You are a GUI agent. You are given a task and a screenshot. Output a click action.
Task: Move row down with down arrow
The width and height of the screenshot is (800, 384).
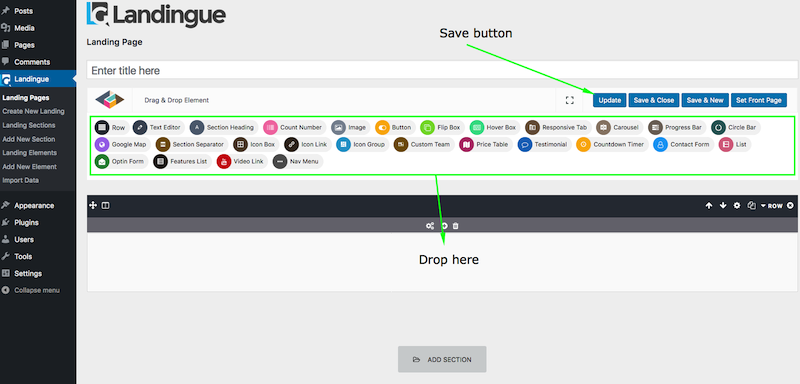coord(722,206)
